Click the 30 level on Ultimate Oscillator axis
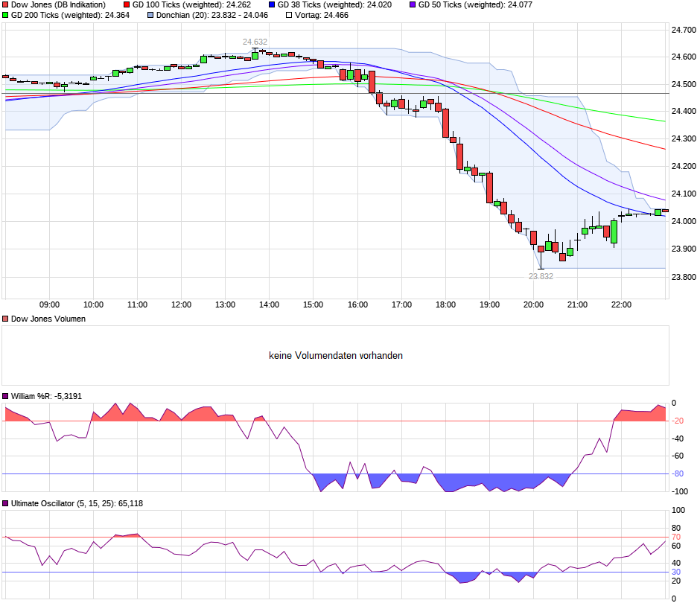 (676, 572)
